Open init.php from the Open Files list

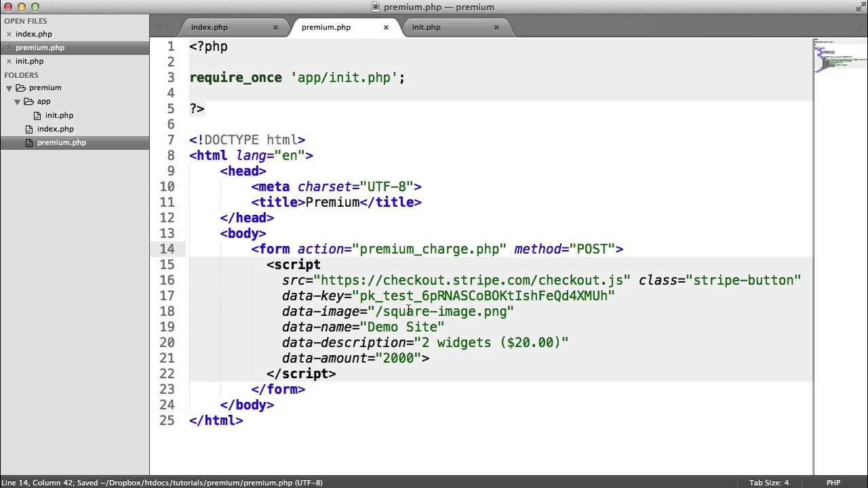tap(29, 61)
